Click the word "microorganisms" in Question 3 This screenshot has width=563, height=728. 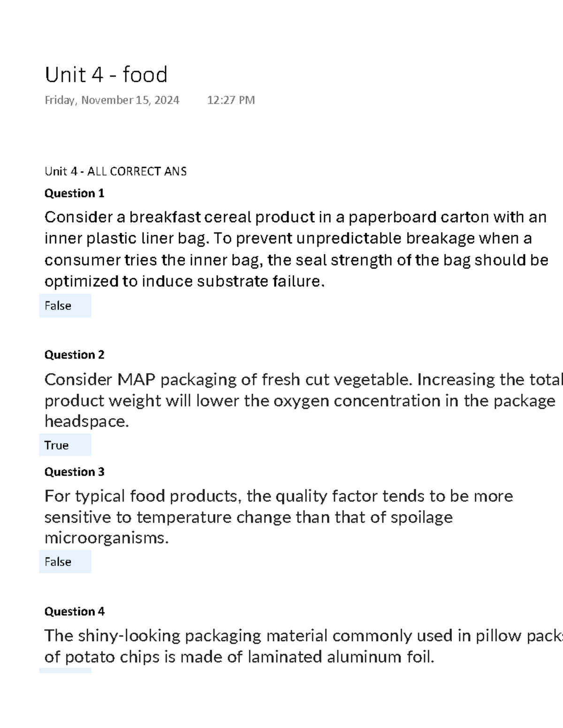pyautogui.click(x=105, y=538)
